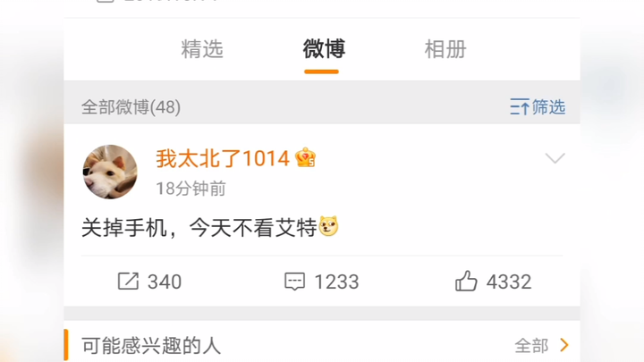The width and height of the screenshot is (644, 362).
Task: Click the crown membership badge
Action: coord(305,157)
